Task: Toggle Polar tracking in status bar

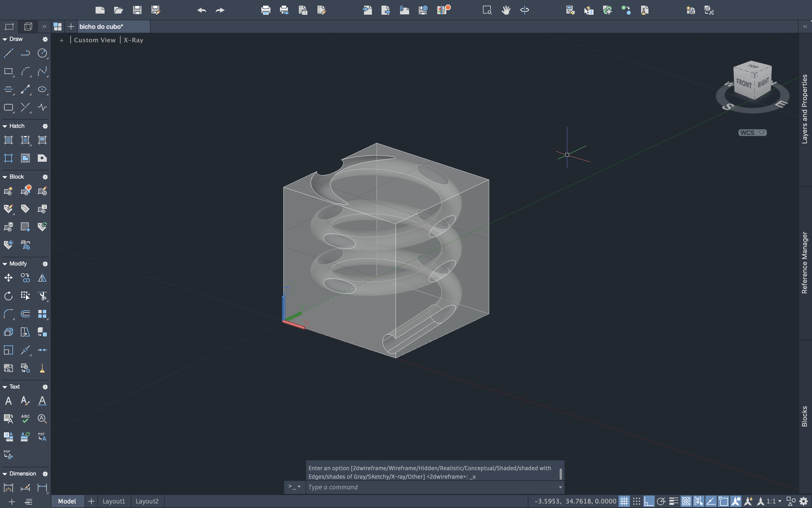Action: (661, 501)
